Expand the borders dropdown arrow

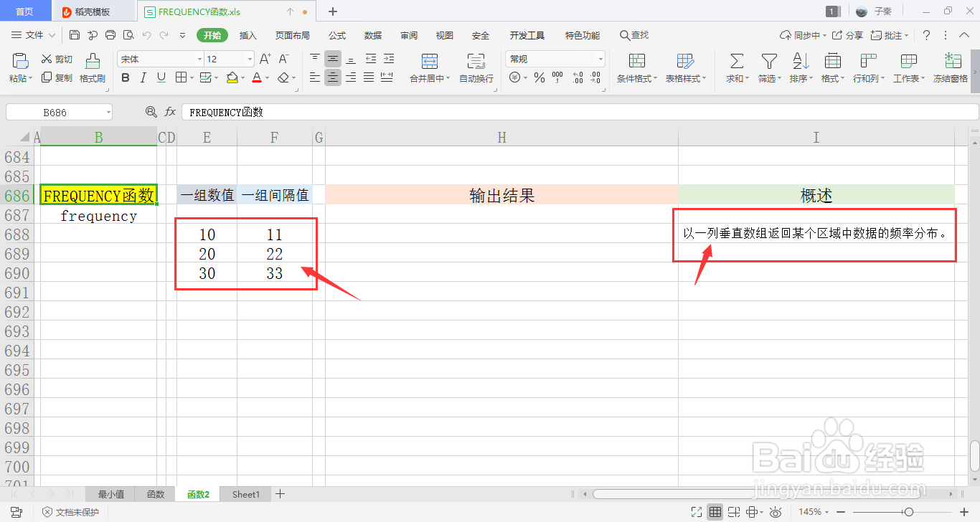192,77
